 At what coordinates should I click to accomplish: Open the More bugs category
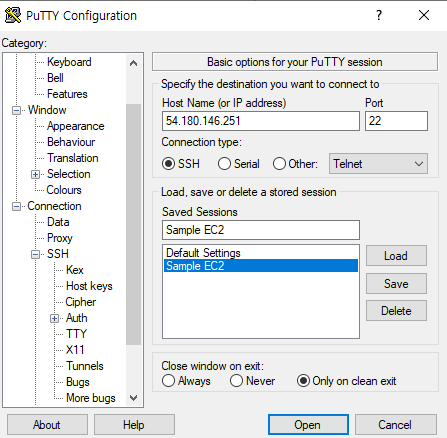(x=91, y=398)
